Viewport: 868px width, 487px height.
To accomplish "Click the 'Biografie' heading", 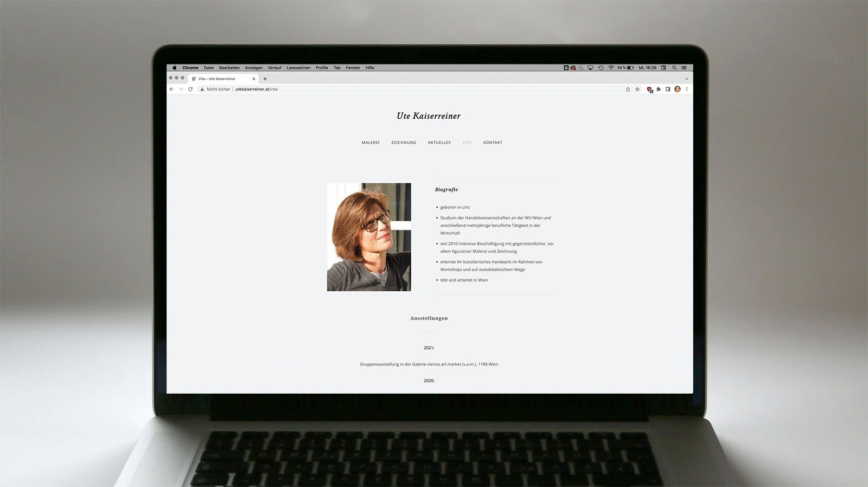I will click(446, 189).
